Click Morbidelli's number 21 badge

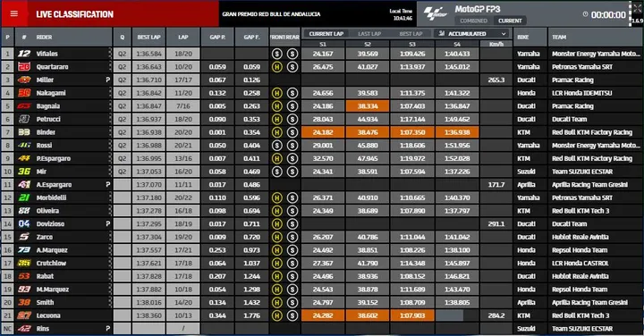tap(24, 197)
